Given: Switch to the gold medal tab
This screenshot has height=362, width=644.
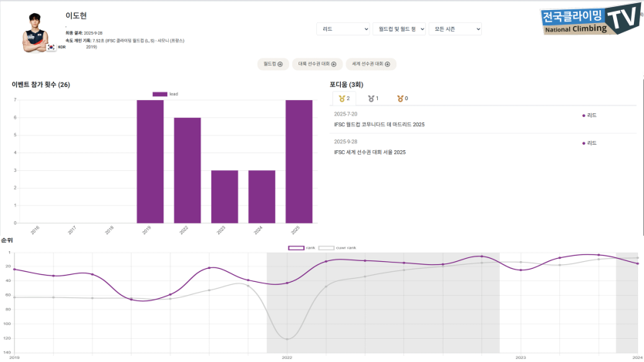Looking at the screenshot, I should 344,99.
